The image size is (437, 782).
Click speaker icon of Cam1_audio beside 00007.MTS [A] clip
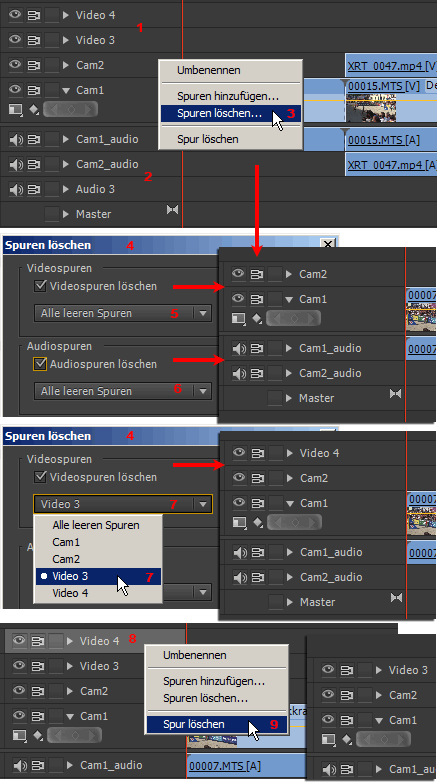point(20,765)
